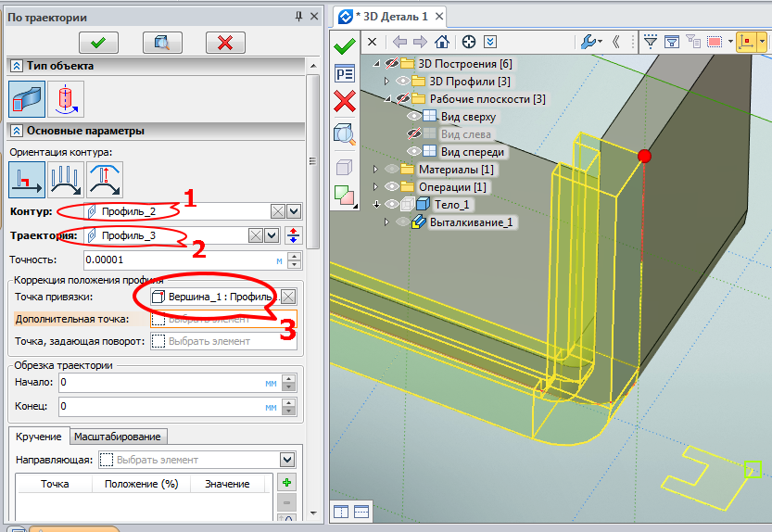
Task: Click the preview icon in По траектории panel
Action: [161, 42]
